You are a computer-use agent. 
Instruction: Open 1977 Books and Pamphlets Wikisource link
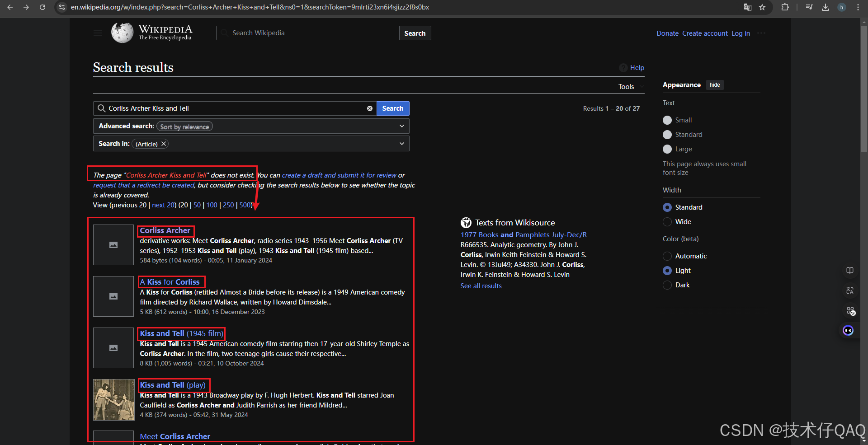pyautogui.click(x=524, y=235)
